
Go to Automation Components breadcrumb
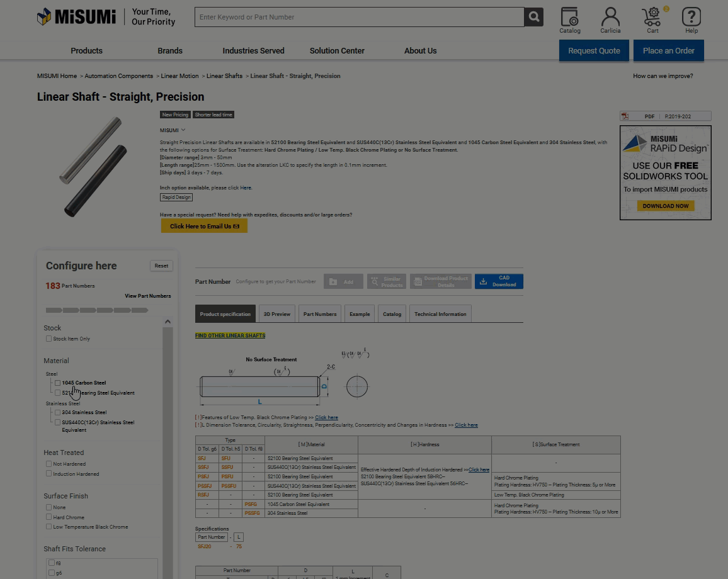click(x=119, y=76)
